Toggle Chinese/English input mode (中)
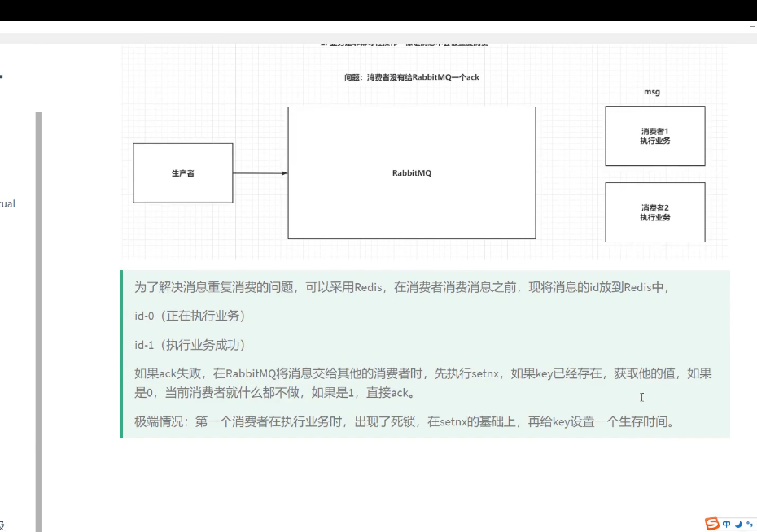This screenshot has width=757, height=532. (x=727, y=524)
